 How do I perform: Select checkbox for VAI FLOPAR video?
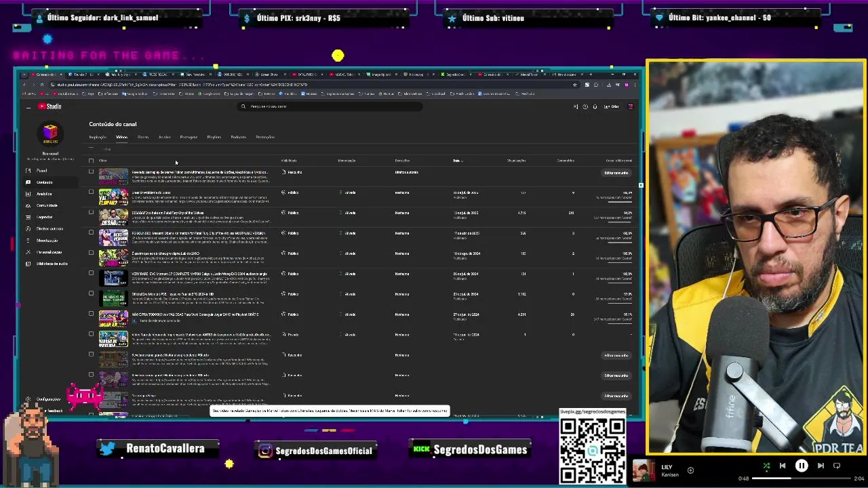tap(91, 192)
